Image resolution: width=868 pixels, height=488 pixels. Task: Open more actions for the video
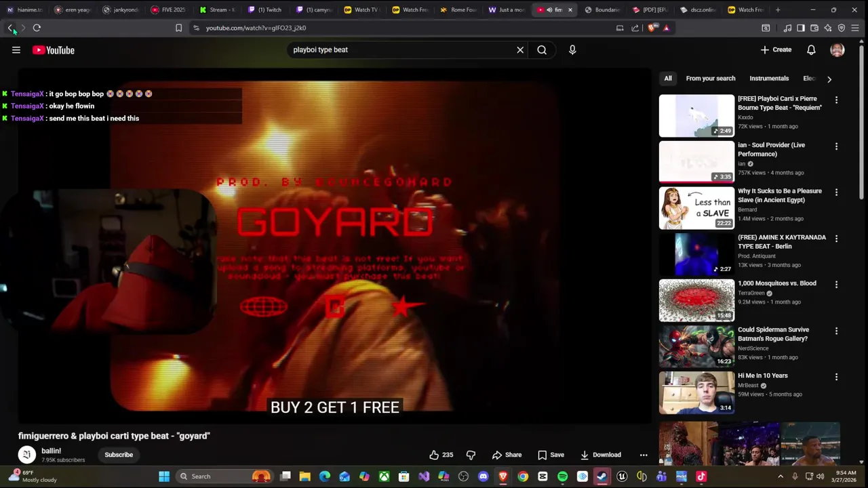(644, 455)
